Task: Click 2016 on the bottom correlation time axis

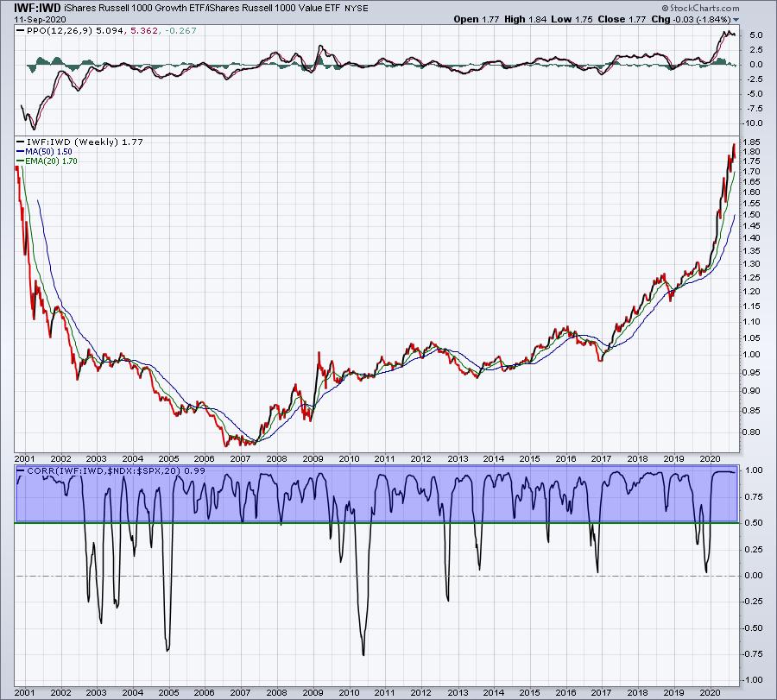Action: (565, 692)
